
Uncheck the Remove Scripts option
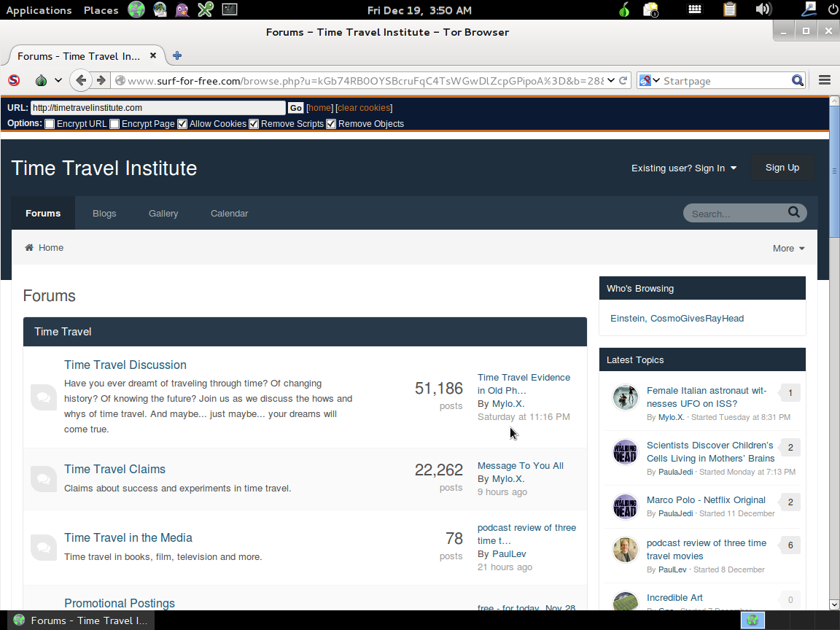254,124
